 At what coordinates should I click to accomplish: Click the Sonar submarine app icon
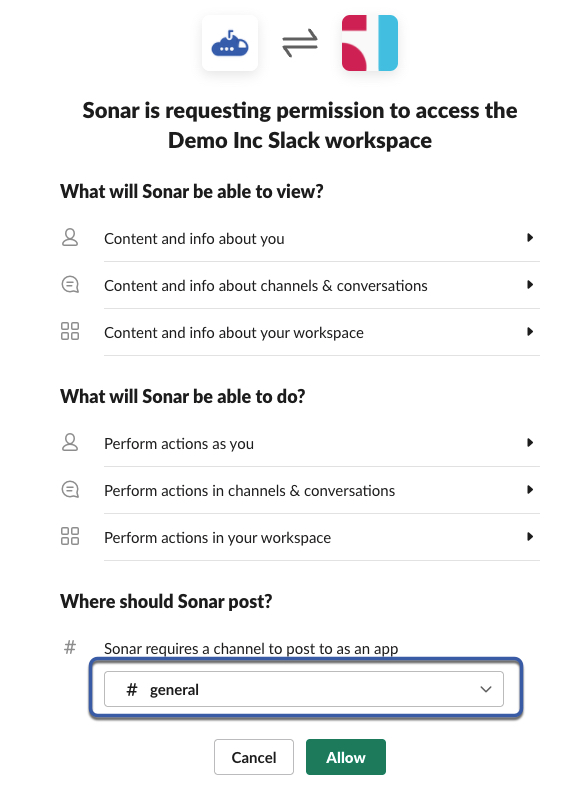230,43
